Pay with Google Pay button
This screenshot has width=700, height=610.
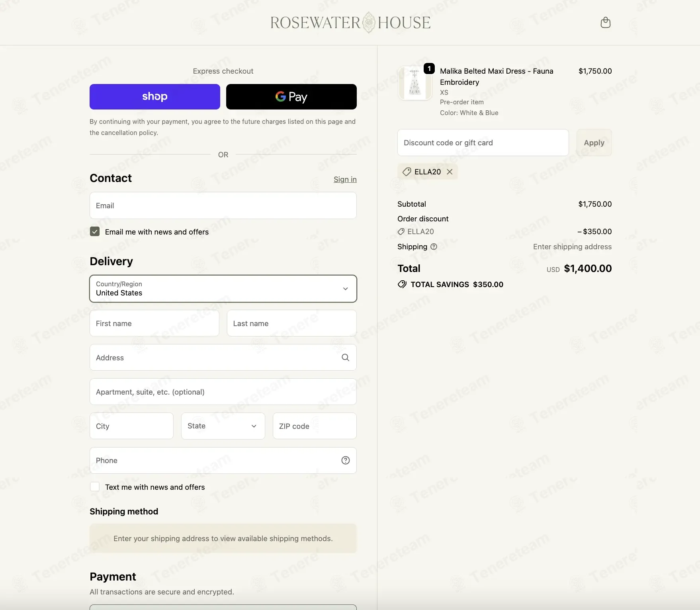tap(291, 96)
